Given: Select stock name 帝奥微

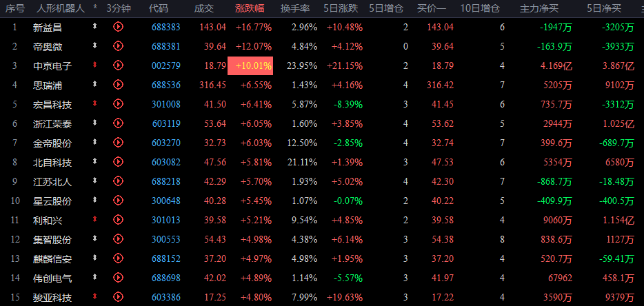Looking at the screenshot, I should [48, 47].
